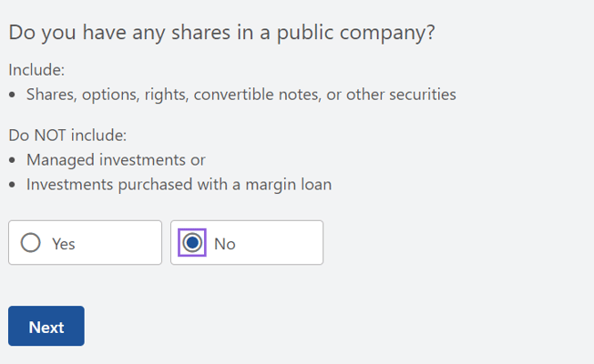Click the bullet dot before 'Shares, options'
The image size is (594, 364).
pyautogui.click(x=12, y=95)
